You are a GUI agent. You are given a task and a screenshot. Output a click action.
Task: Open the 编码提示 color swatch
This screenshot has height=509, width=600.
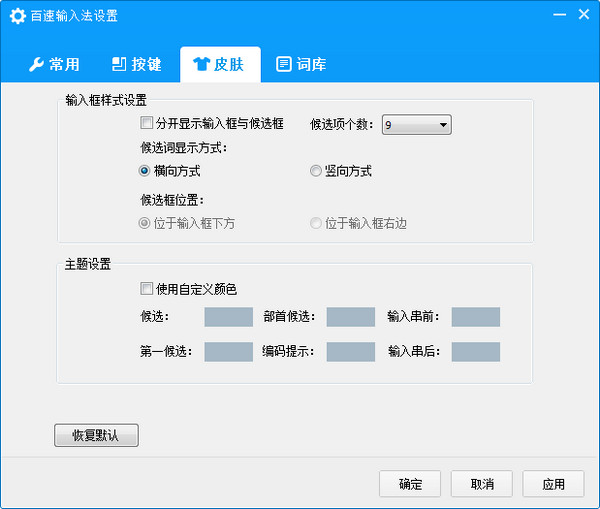pos(350,352)
